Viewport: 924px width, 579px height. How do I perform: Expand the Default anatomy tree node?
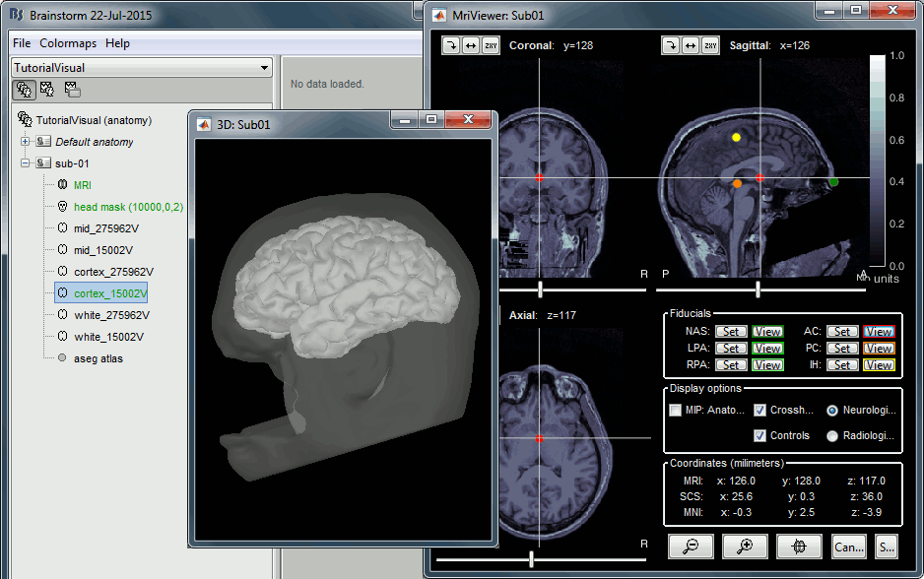26,142
